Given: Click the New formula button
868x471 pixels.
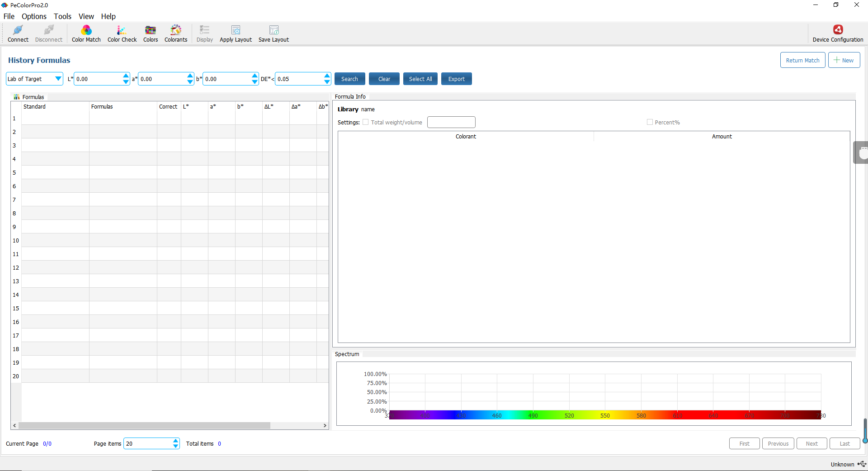Looking at the screenshot, I should (x=844, y=60).
